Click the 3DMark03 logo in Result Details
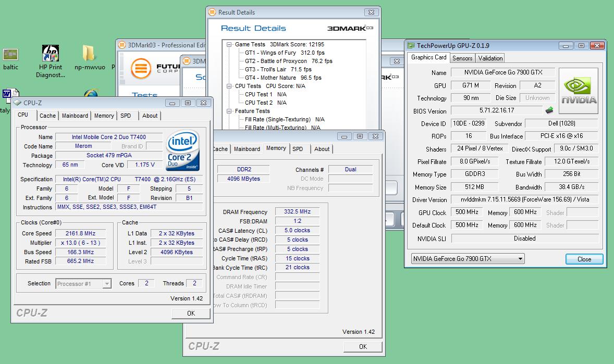 click(350, 28)
